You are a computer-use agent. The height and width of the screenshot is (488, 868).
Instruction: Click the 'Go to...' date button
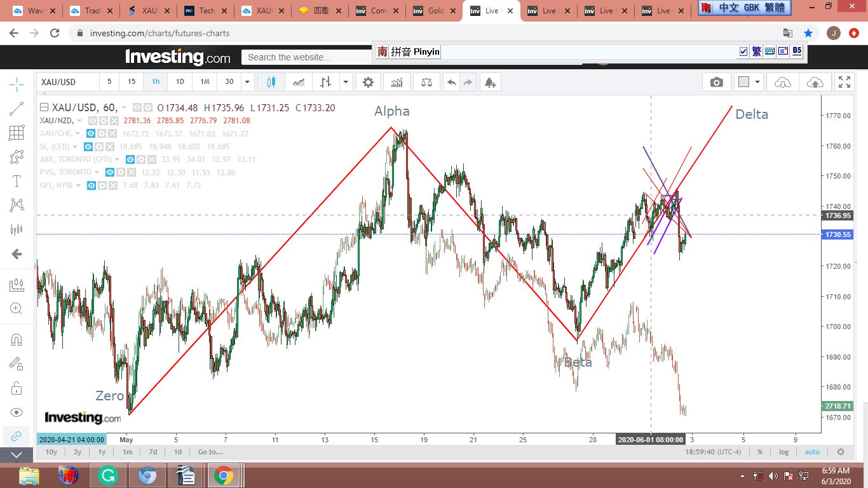pyautogui.click(x=210, y=452)
